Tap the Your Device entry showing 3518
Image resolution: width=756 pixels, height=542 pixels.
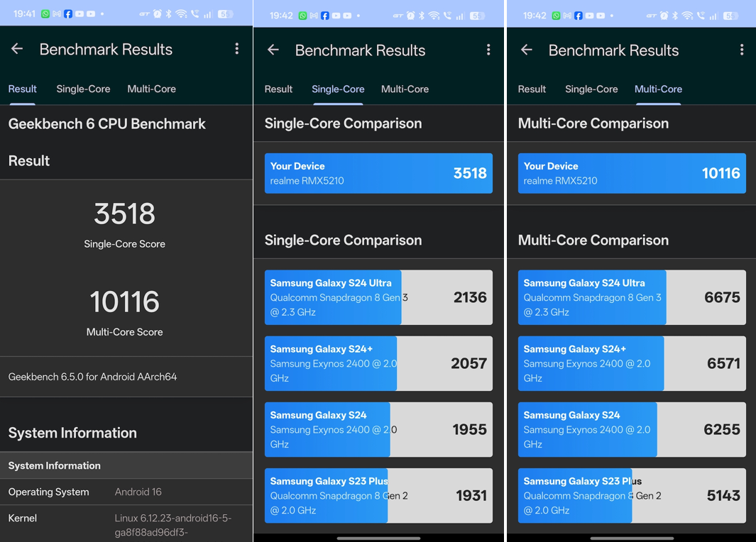(378, 172)
